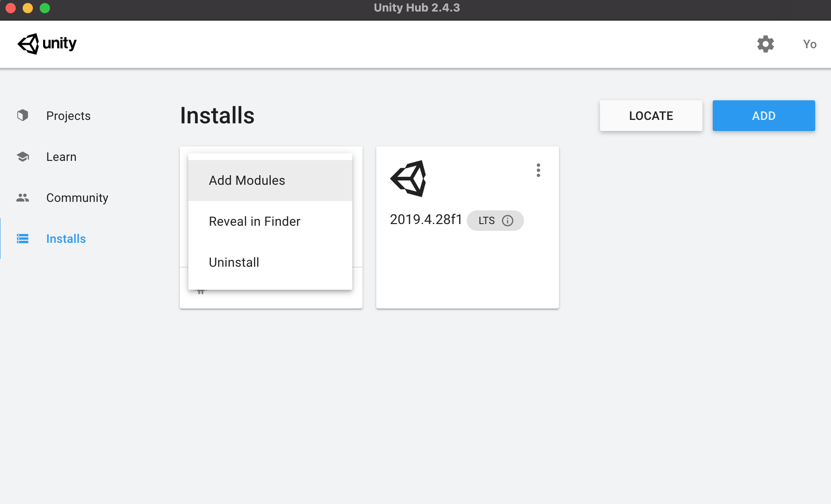Select Reveal in Finder menu entry

click(270, 221)
